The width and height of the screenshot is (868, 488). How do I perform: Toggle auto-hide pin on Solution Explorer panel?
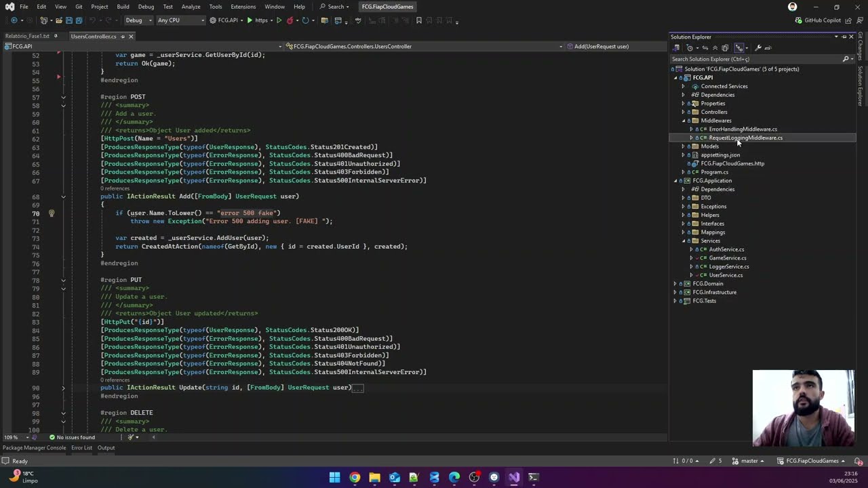[844, 37]
